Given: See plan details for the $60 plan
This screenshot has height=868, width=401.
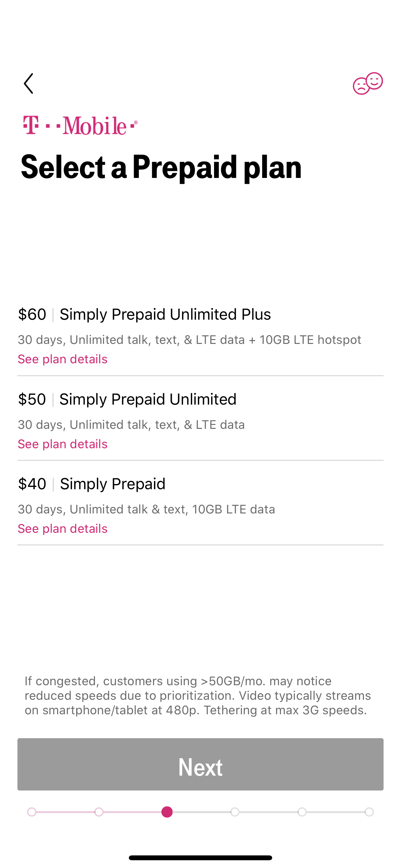Looking at the screenshot, I should (63, 359).
